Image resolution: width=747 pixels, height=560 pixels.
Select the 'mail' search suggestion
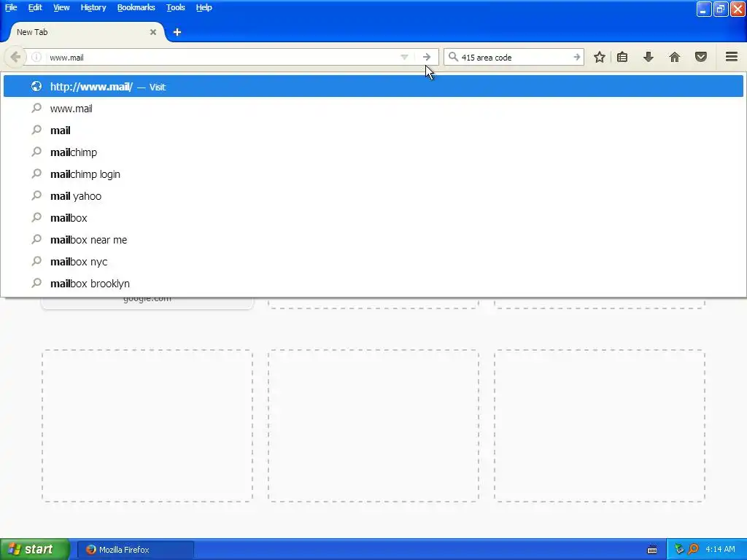[x=373, y=131]
